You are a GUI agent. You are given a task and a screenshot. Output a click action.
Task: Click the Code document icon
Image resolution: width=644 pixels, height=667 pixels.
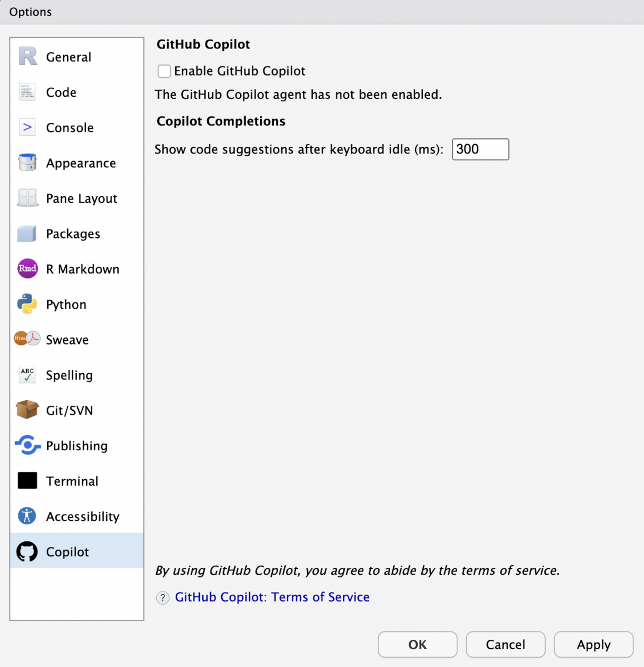(x=27, y=92)
